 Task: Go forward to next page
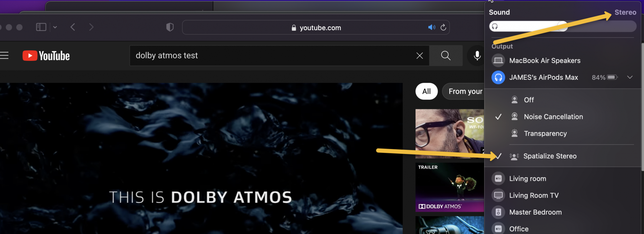pos(91,27)
